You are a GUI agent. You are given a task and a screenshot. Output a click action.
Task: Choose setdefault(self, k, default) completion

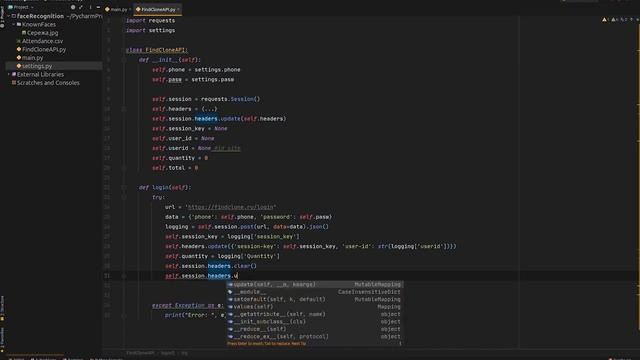pyautogui.click(x=315, y=299)
